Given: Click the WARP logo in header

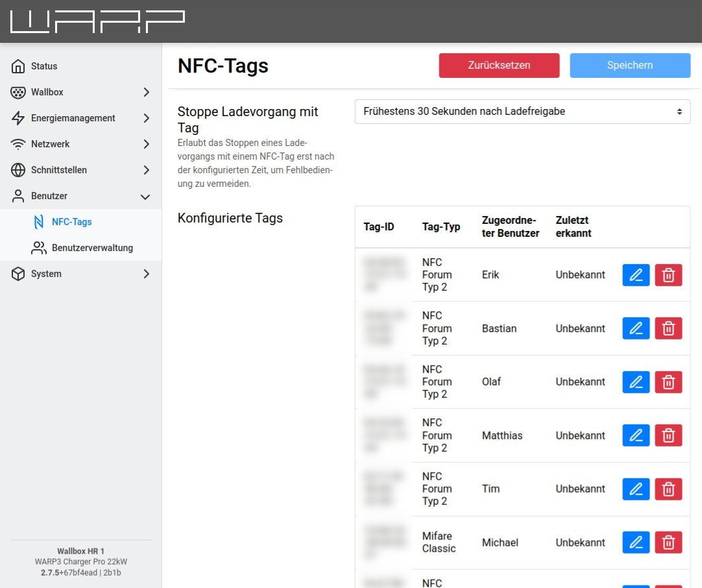Looking at the screenshot, I should 97,21.
